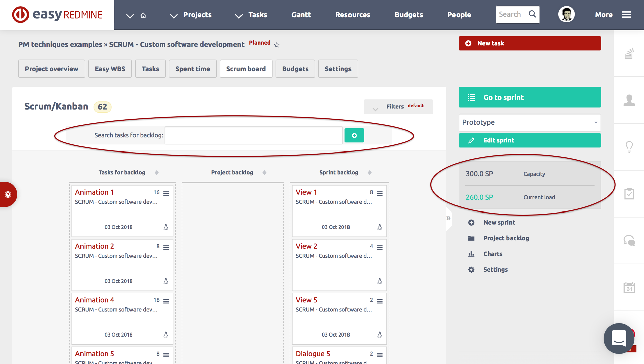This screenshot has width=644, height=364.
Task: Open hamburger menu on Animation 1 card
Action: pyautogui.click(x=166, y=193)
